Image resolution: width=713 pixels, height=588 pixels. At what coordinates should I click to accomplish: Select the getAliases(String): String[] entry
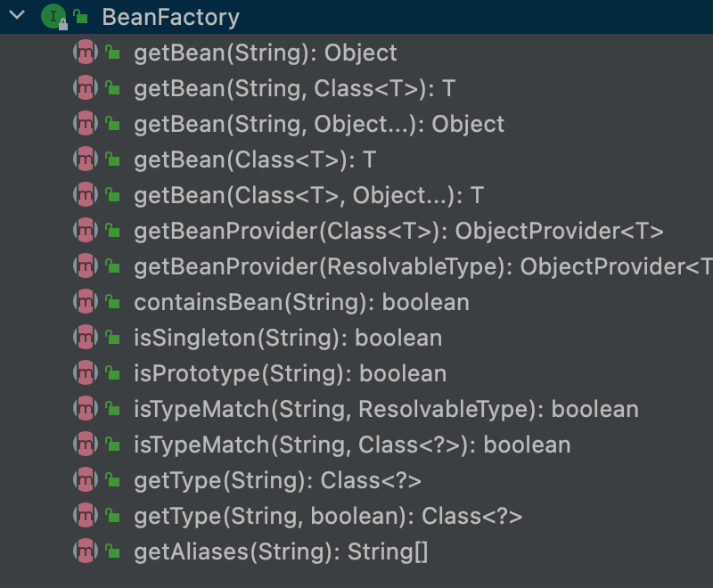281,551
